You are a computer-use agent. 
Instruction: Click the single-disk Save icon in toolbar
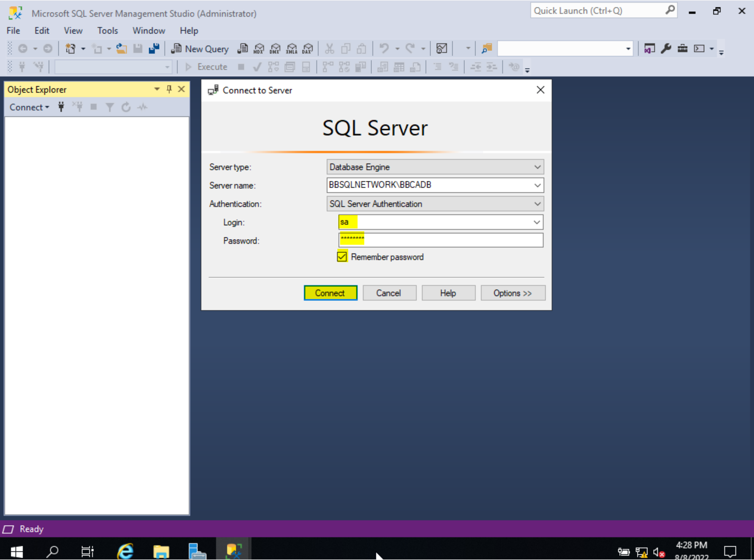coord(138,49)
